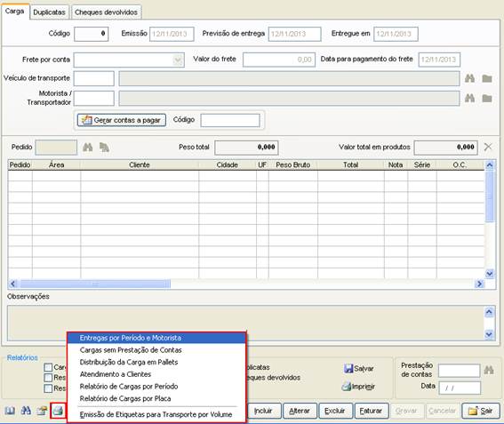Choose Atendimento a Clientes menu entry
This screenshot has width=504, height=424.
[156, 374]
